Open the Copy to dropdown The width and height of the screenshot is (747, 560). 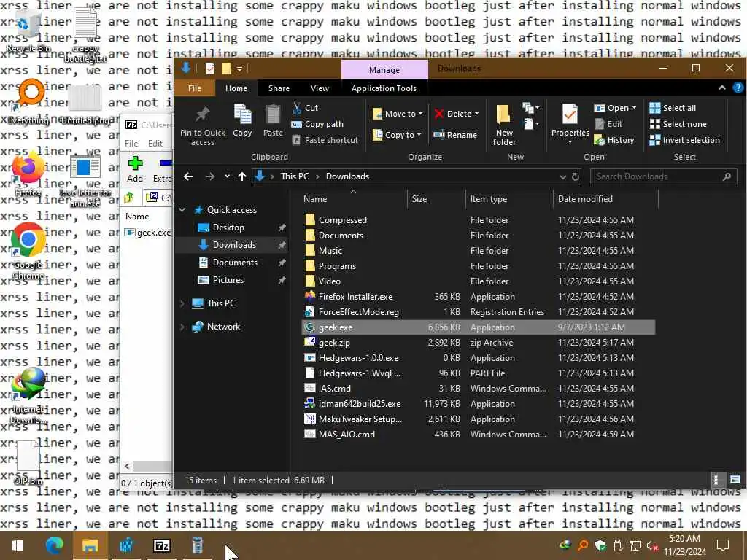click(x=397, y=135)
